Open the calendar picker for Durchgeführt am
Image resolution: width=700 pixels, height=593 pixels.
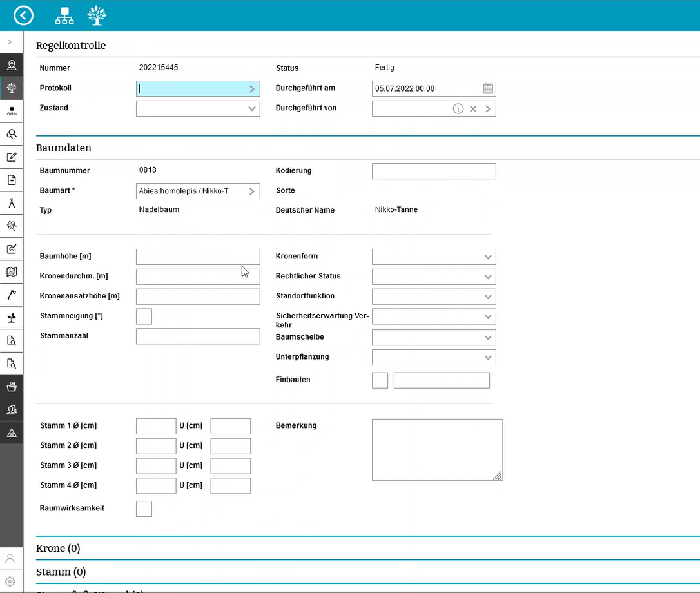point(488,88)
